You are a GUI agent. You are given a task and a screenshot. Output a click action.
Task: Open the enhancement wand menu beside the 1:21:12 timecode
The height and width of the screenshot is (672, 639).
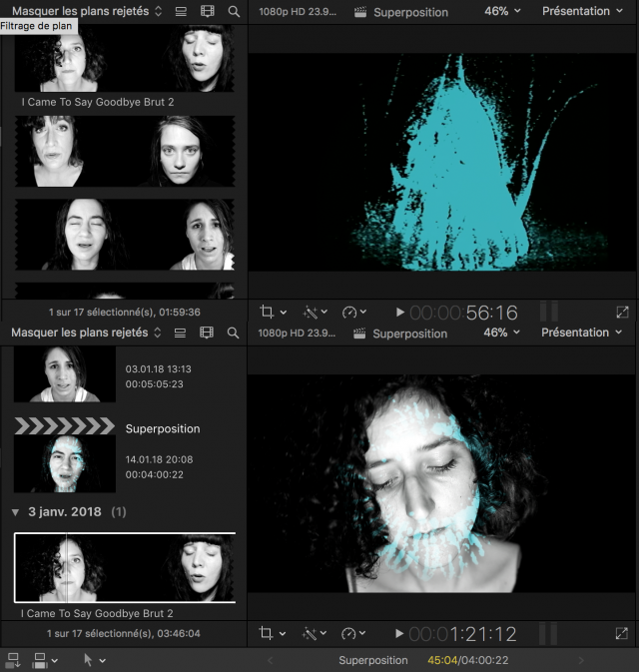[x=312, y=633]
